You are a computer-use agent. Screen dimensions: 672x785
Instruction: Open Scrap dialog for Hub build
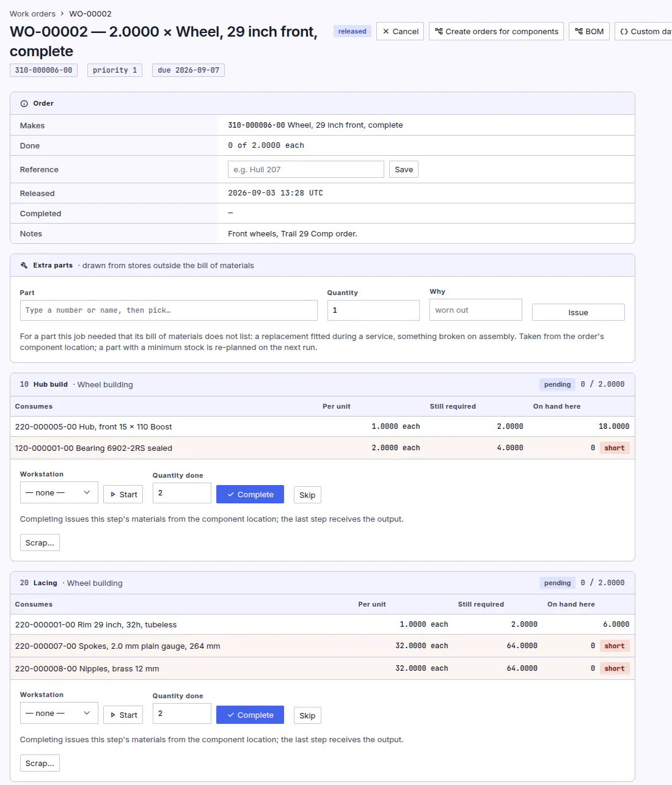click(40, 542)
